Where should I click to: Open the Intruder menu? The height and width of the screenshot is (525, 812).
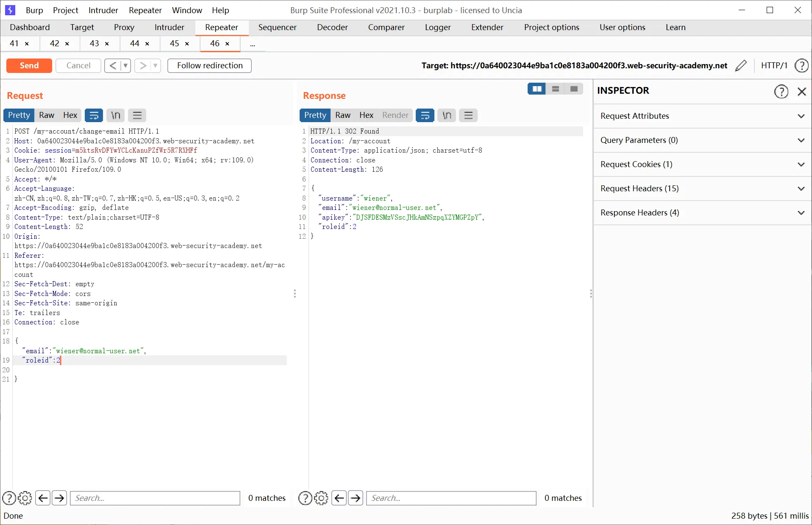[103, 10]
